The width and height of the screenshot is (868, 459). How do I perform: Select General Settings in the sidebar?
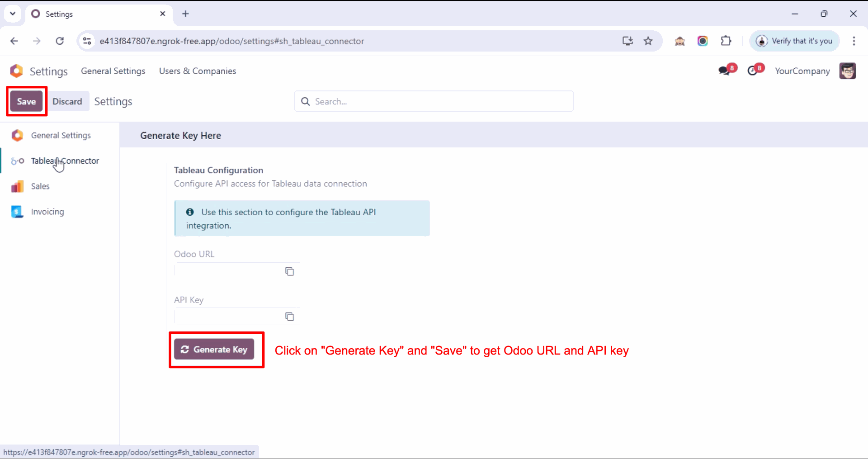tap(60, 135)
